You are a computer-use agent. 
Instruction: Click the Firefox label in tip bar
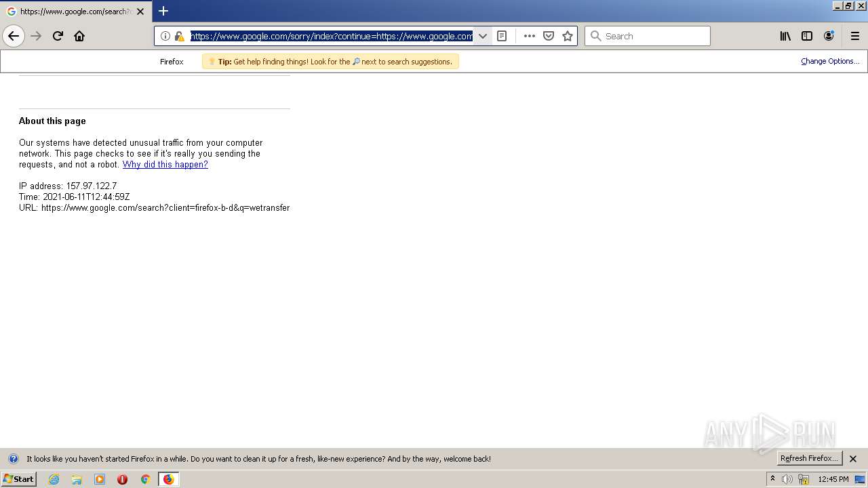click(x=172, y=62)
